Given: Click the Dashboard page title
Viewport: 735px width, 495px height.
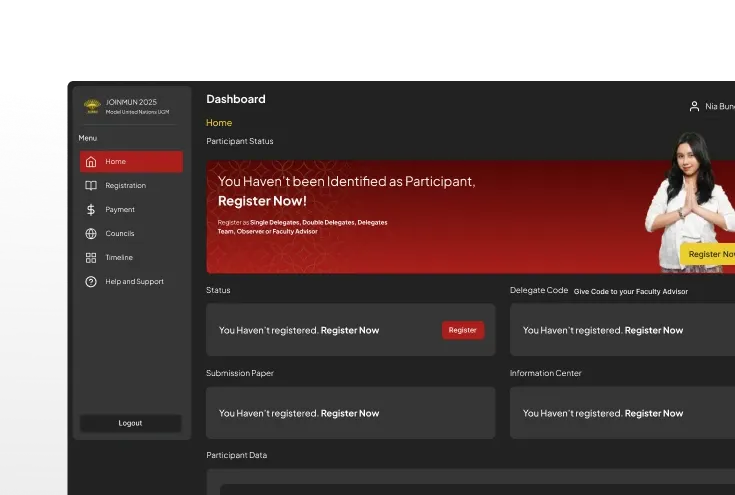Looking at the screenshot, I should 236,99.
